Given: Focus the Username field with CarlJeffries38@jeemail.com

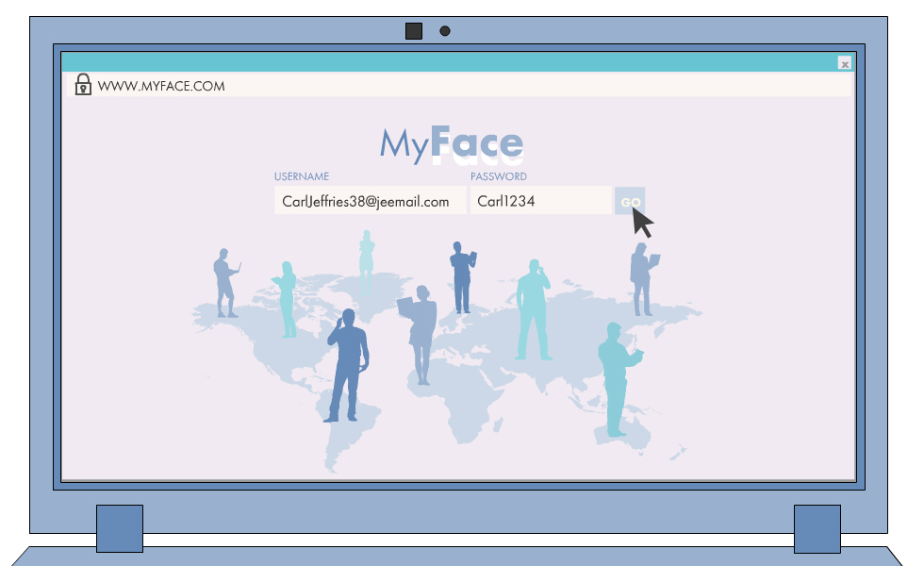Looking at the screenshot, I should click(x=370, y=201).
